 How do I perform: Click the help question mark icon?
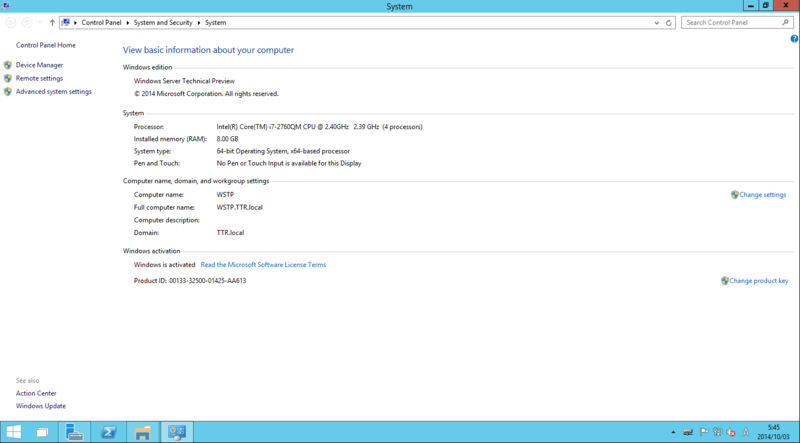tap(794, 39)
